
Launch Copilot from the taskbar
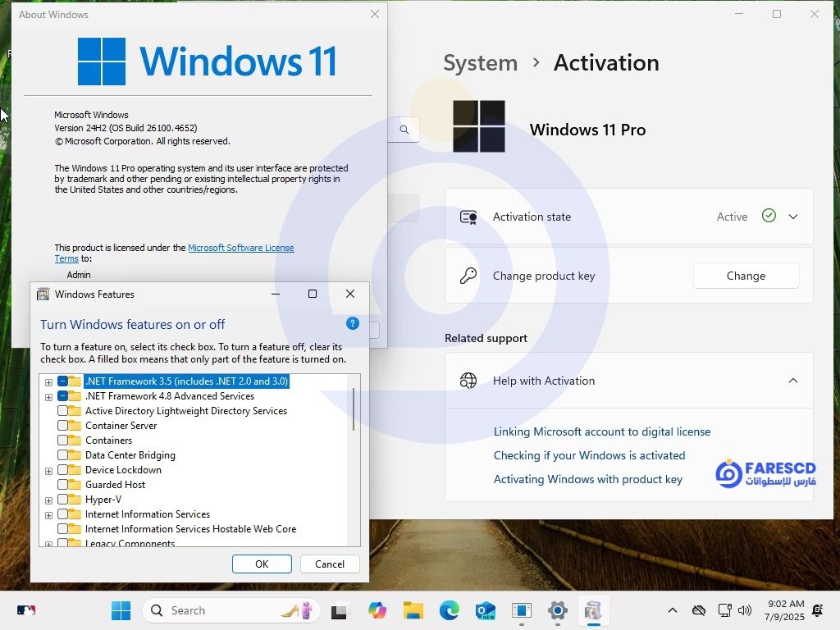coord(377,610)
